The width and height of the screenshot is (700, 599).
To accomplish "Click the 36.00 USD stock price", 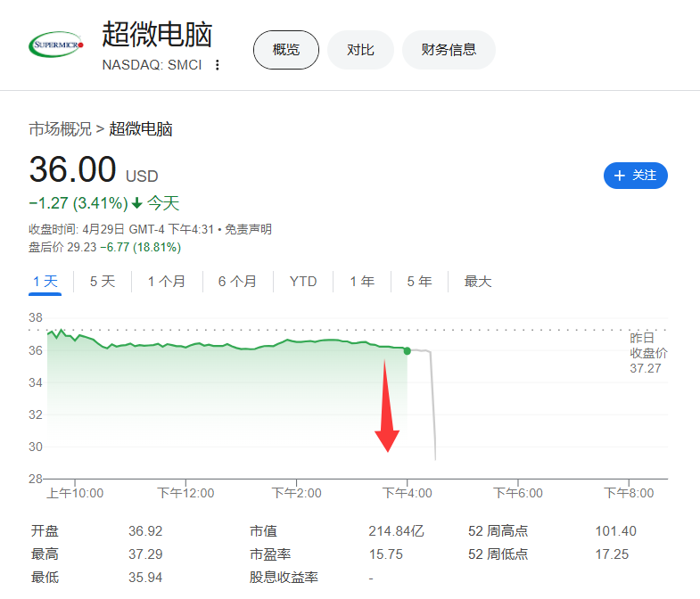I will coord(73,170).
